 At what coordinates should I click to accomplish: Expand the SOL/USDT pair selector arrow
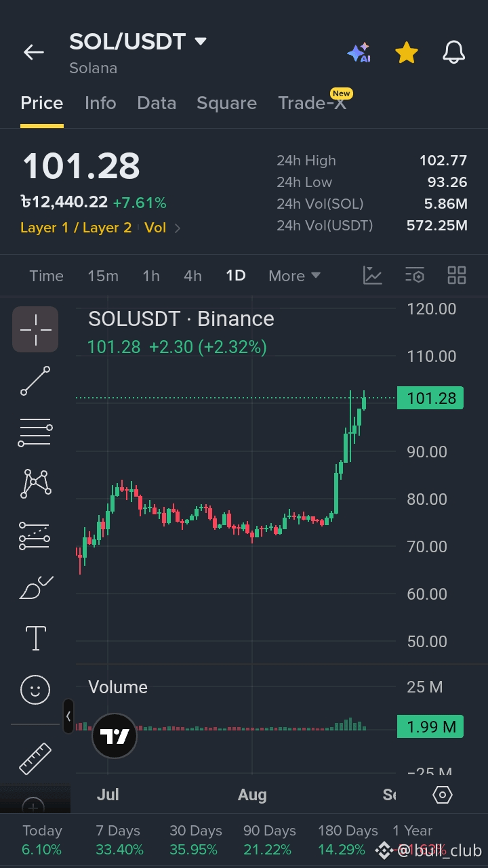[x=200, y=41]
